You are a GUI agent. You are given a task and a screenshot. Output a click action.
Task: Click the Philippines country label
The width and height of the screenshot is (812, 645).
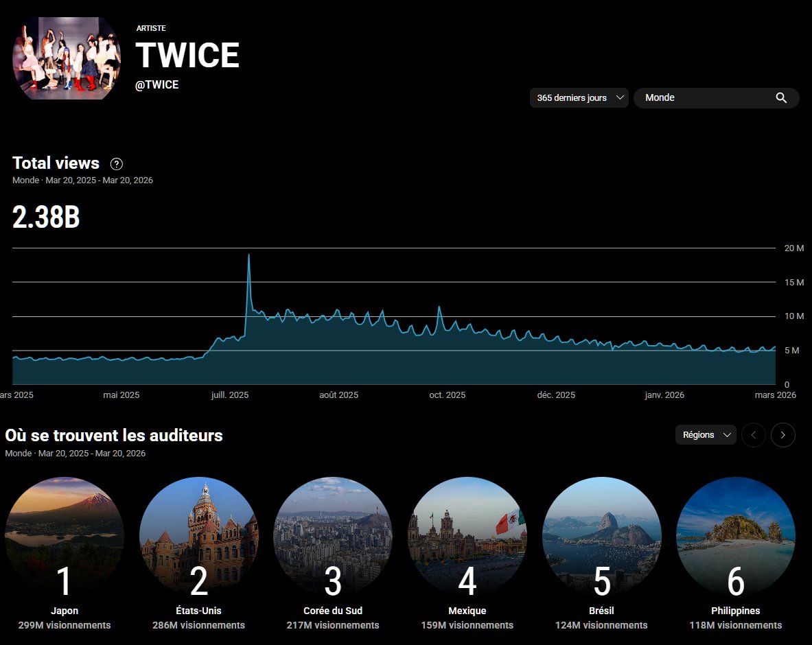tap(736, 611)
